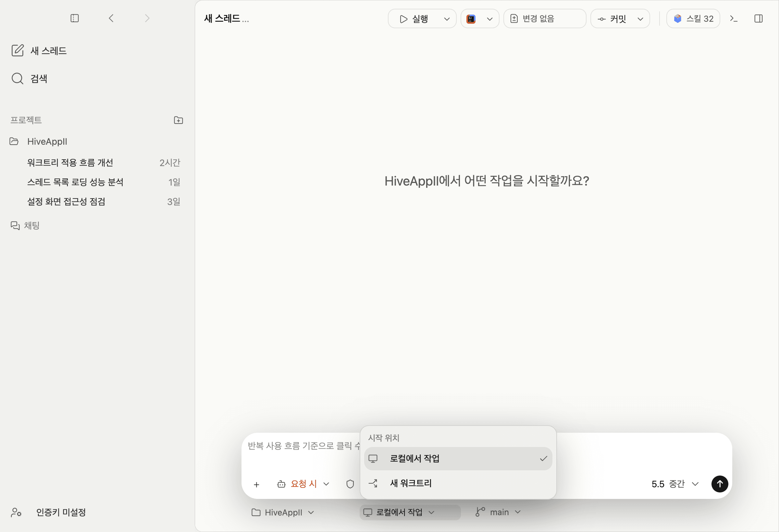
Task: Send the prompt with arrow button
Action: (720, 484)
